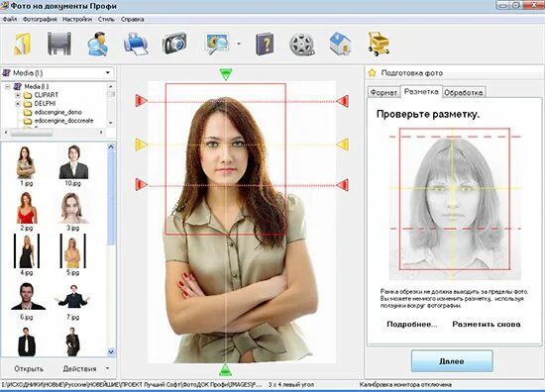
Task: Go to the home page house icon
Action: (340, 44)
